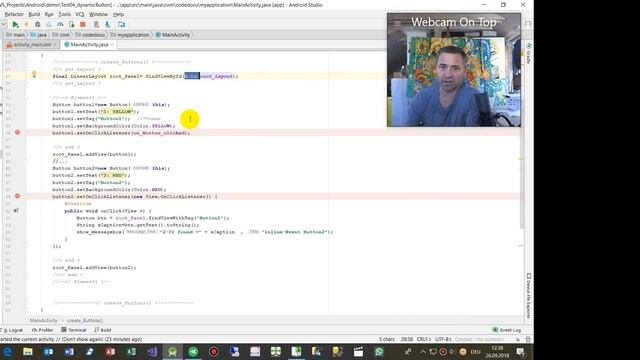Click the cursor position in the status bar

tap(407, 339)
